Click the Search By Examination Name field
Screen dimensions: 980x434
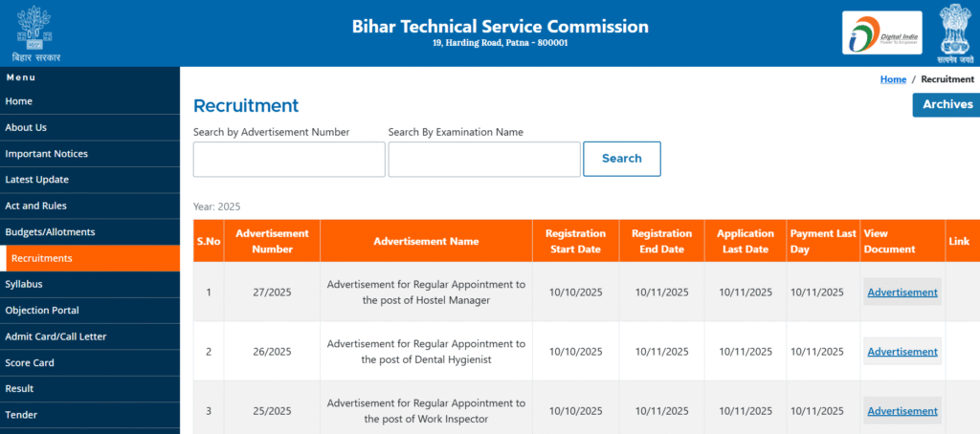pyautogui.click(x=484, y=160)
